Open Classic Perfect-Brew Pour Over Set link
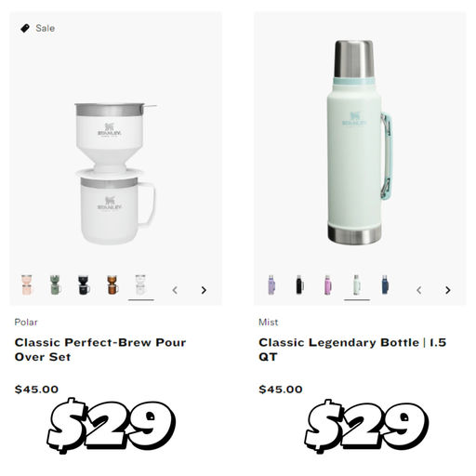 [100, 350]
